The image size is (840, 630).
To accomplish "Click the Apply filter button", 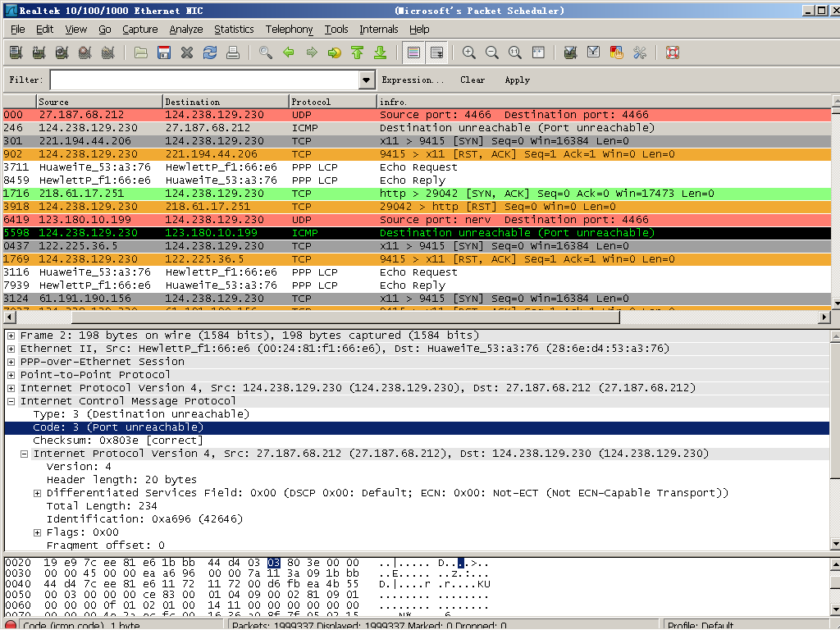I will 517,80.
